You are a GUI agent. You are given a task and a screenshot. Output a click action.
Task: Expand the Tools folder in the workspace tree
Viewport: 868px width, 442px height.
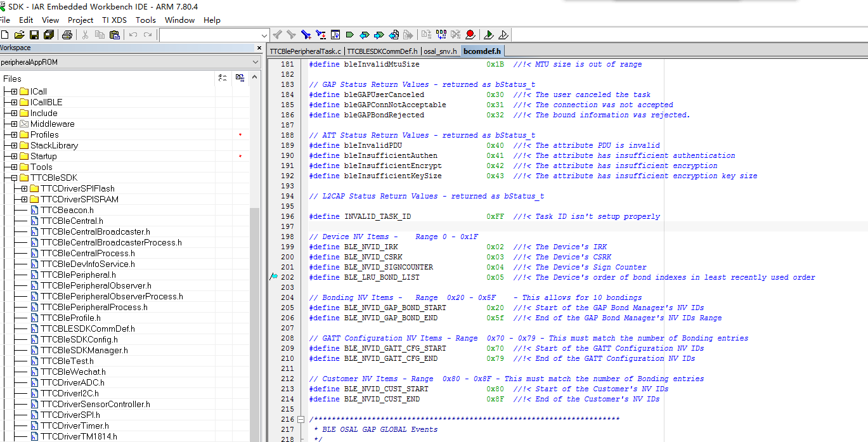(14, 167)
